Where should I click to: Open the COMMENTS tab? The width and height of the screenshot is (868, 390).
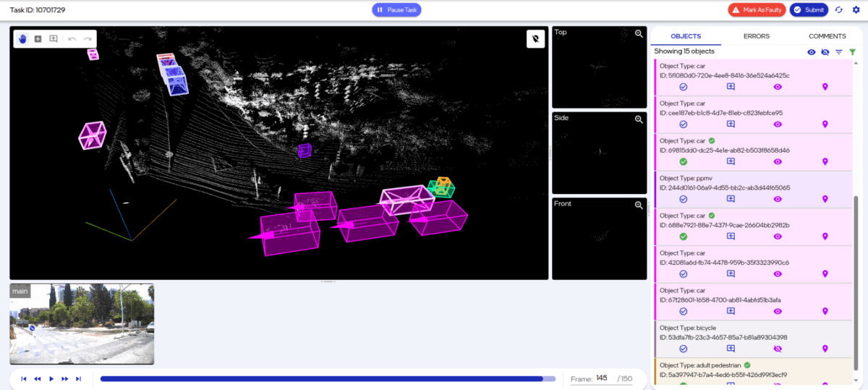[827, 36]
